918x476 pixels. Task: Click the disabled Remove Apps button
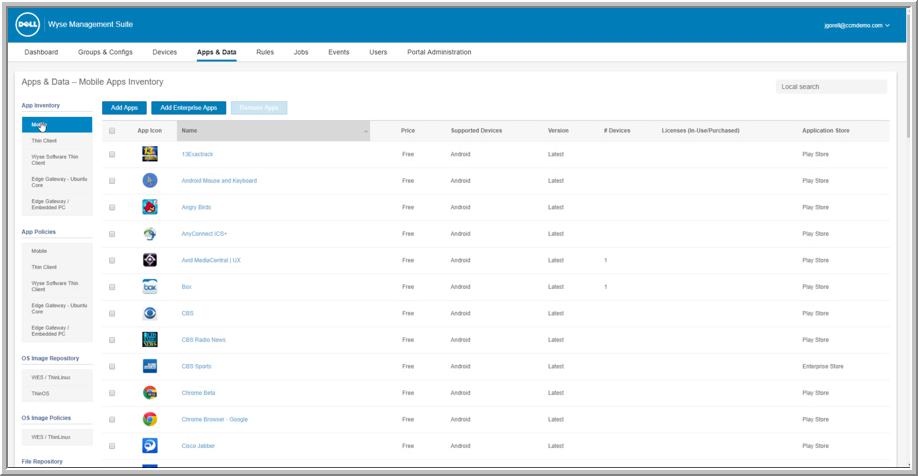pos(259,108)
